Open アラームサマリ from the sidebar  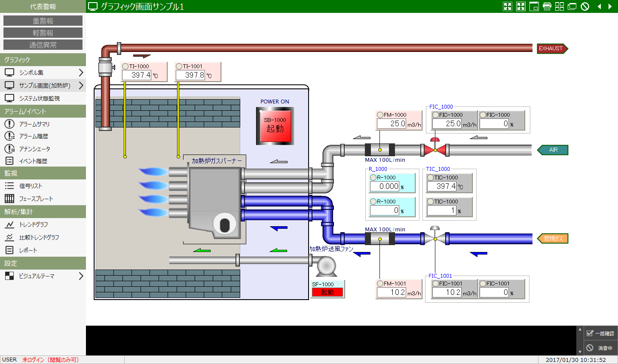(34, 124)
